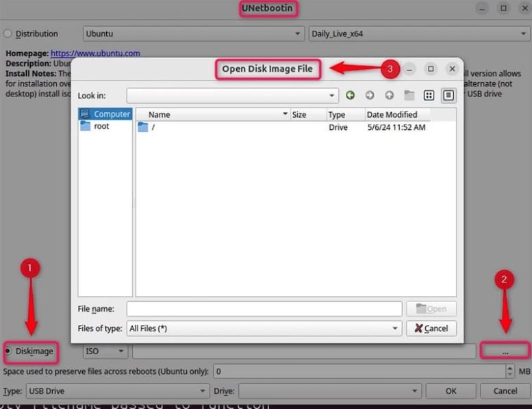
Task: Expand the Look in dropdown
Action: coord(232,96)
